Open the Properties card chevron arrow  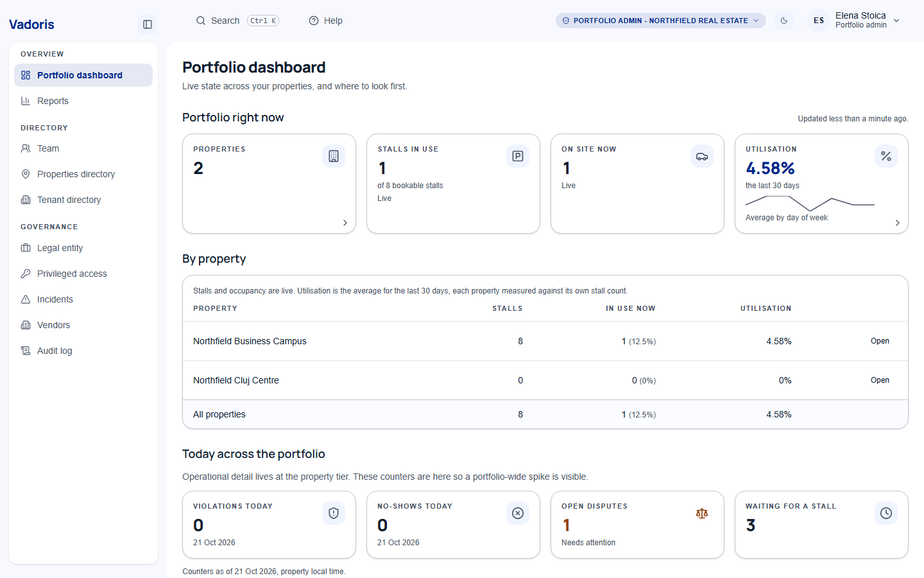(x=345, y=223)
